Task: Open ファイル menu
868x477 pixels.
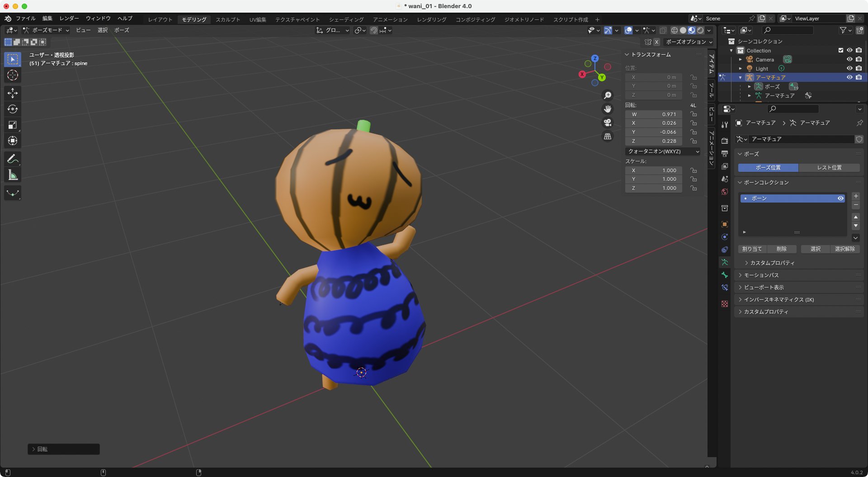Action: 26,19
